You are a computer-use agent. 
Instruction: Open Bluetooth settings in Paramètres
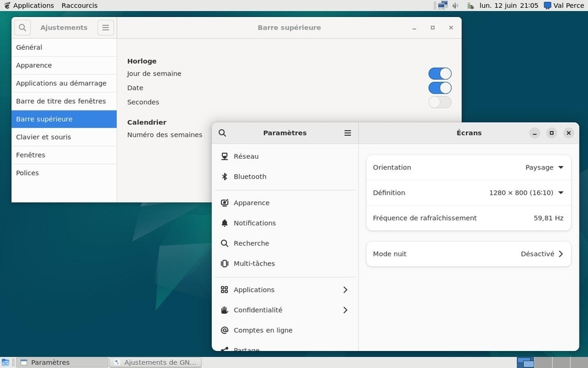[x=285, y=176]
